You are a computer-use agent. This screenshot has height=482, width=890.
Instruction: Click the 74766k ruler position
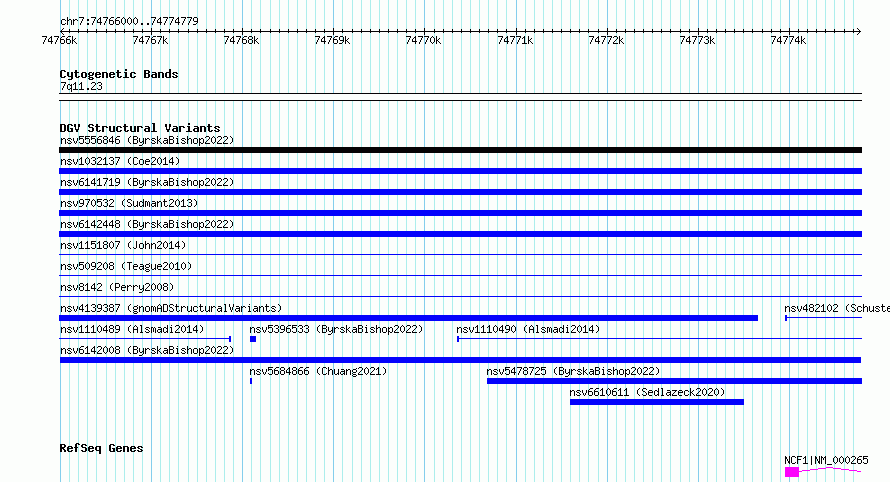click(x=59, y=40)
